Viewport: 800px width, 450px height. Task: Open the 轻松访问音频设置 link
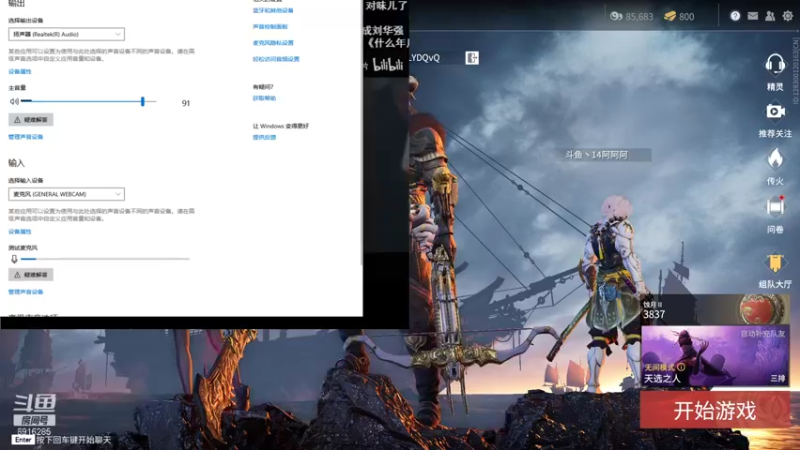click(276, 59)
